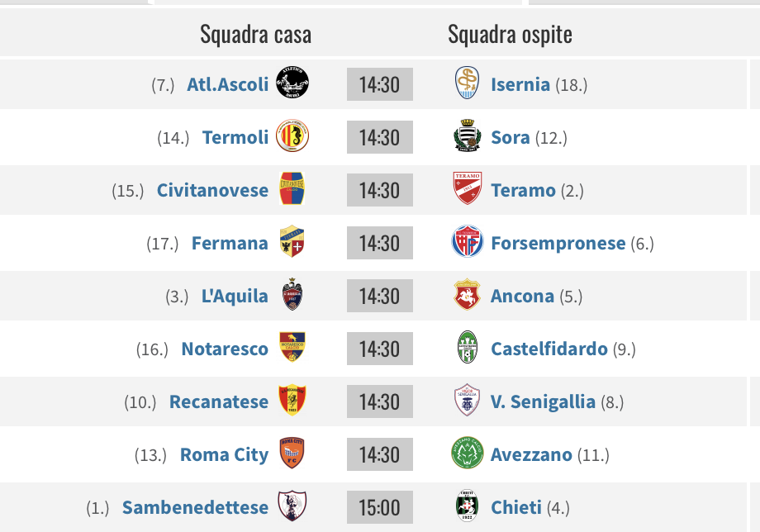760x532 pixels.
Task: Click the Termoli seahorse crest
Action: click(292, 135)
